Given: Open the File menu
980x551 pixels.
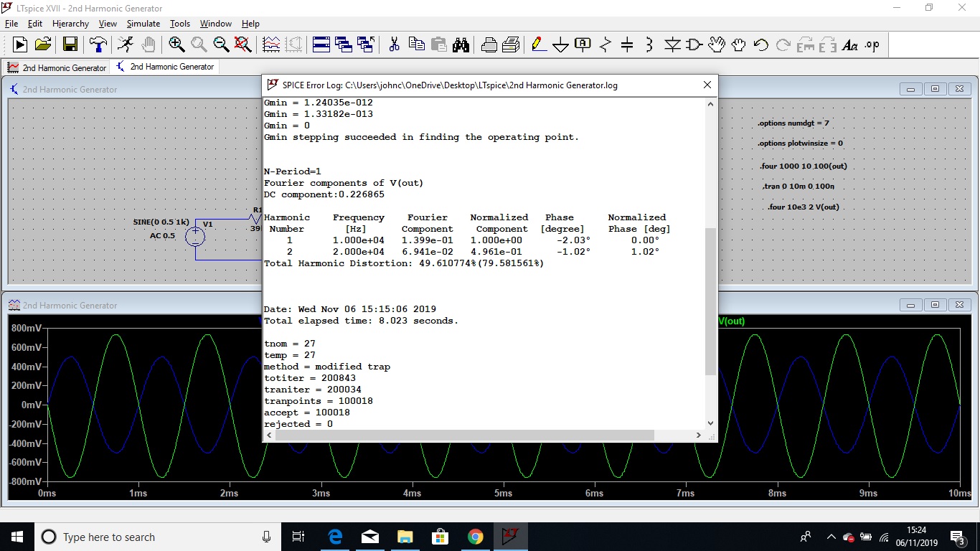Looking at the screenshot, I should point(11,24).
